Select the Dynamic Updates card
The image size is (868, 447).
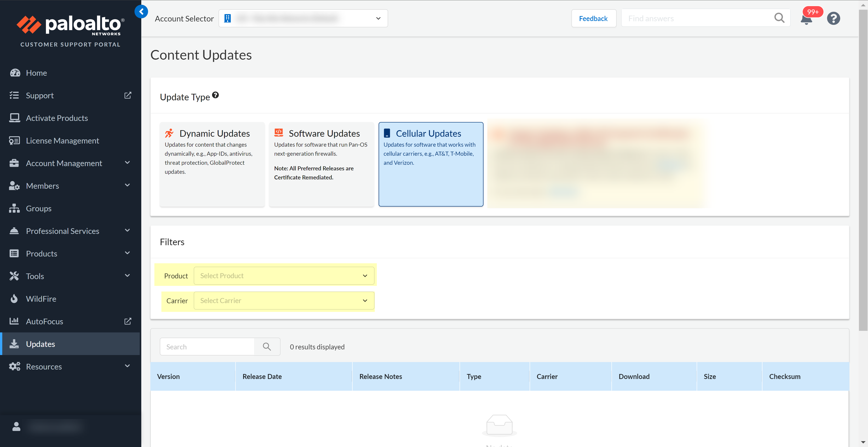click(212, 164)
